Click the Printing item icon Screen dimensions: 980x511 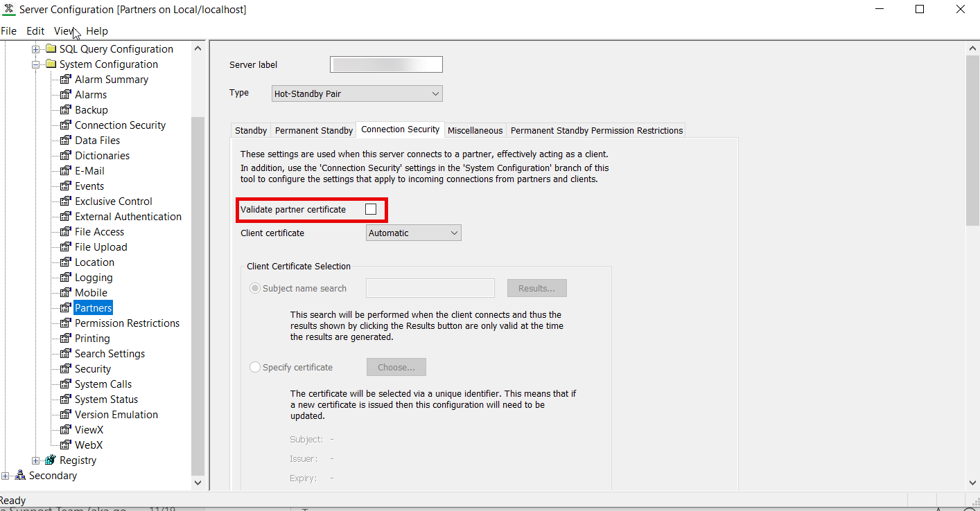pos(66,339)
